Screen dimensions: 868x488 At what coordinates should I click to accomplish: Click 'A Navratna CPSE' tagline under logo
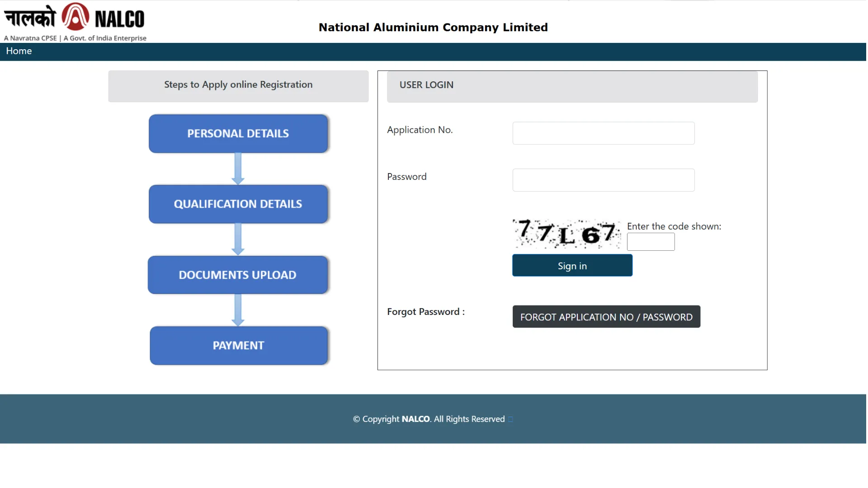pyautogui.click(x=30, y=38)
